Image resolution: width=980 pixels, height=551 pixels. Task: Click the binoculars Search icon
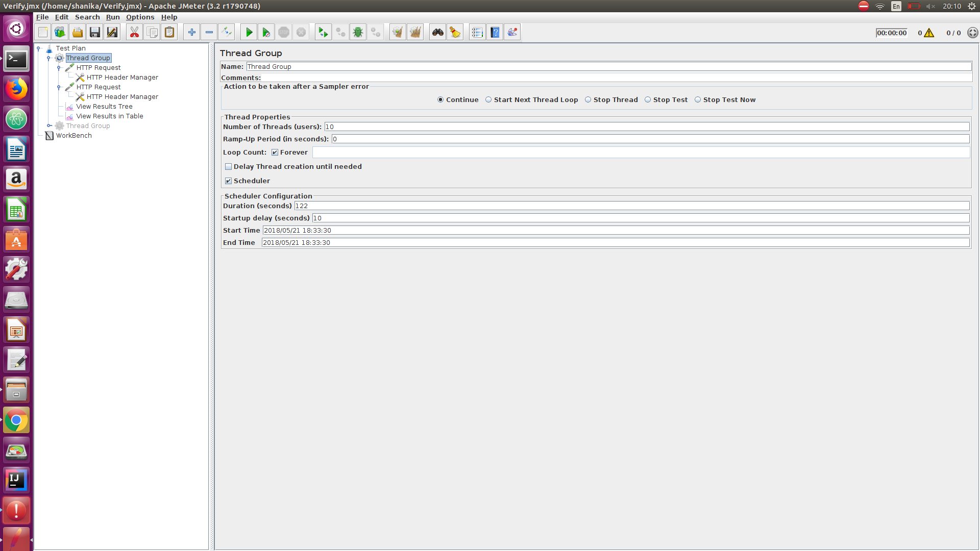click(x=437, y=33)
